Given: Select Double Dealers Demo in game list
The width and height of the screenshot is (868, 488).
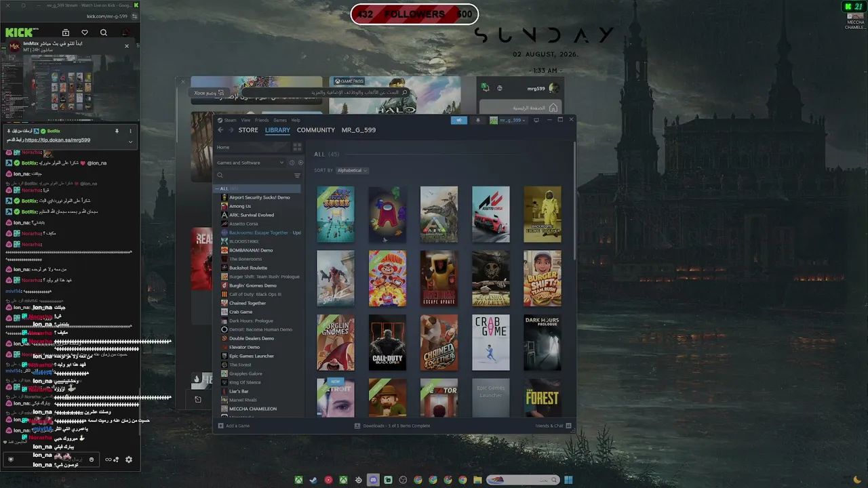Looking at the screenshot, I should (x=252, y=338).
